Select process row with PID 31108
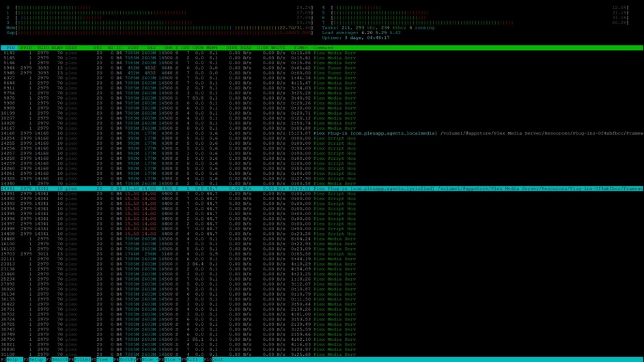This screenshot has height=362, width=644. pos(322,354)
